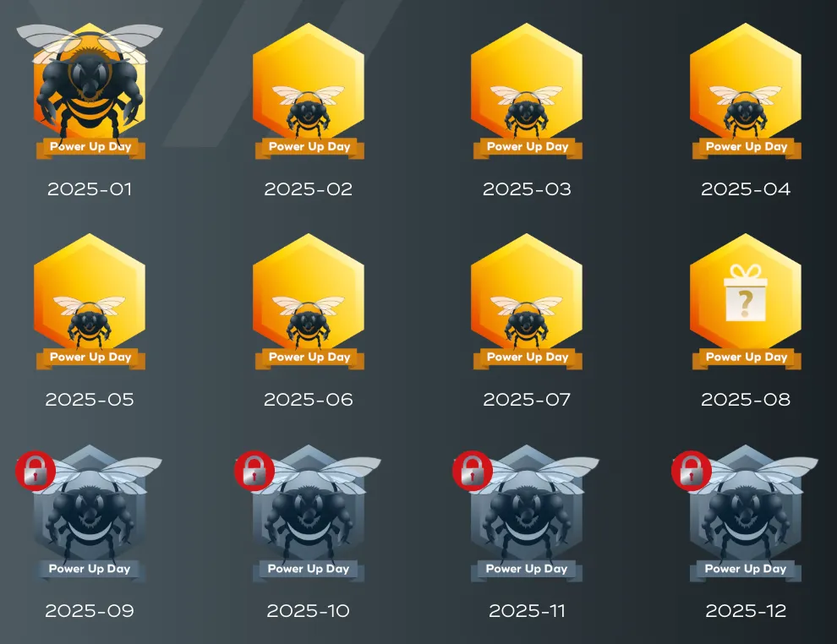Click the 2025-01 date label
This screenshot has width=837, height=644.
90,188
